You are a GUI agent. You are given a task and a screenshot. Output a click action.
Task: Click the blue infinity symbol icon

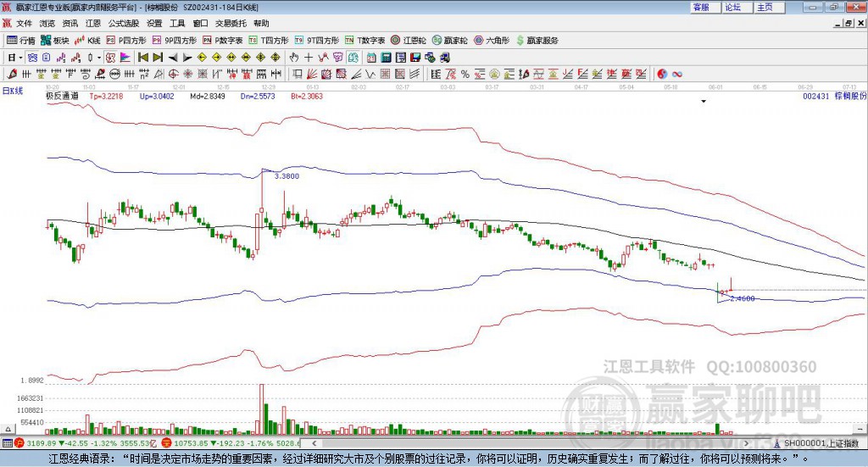(677, 74)
